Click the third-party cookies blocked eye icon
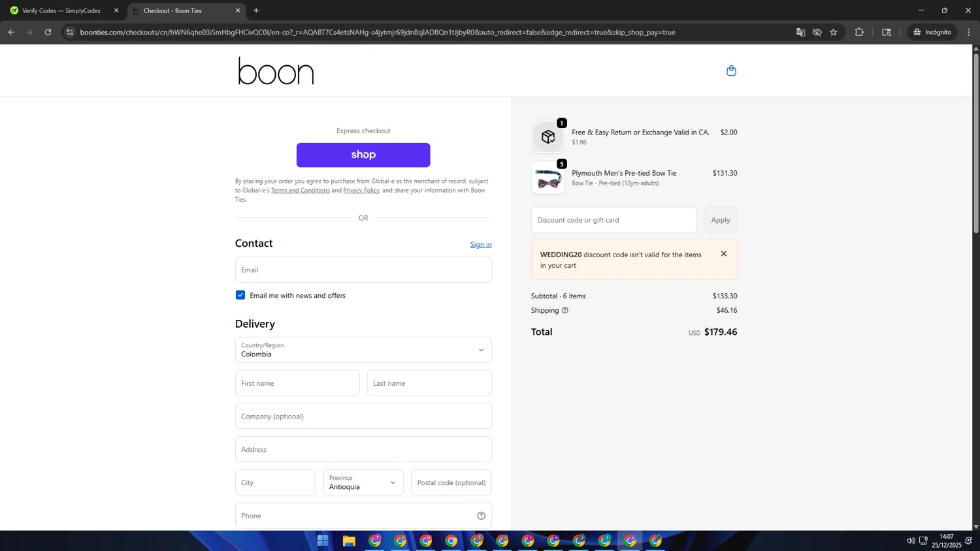This screenshot has width=980, height=551. click(817, 32)
